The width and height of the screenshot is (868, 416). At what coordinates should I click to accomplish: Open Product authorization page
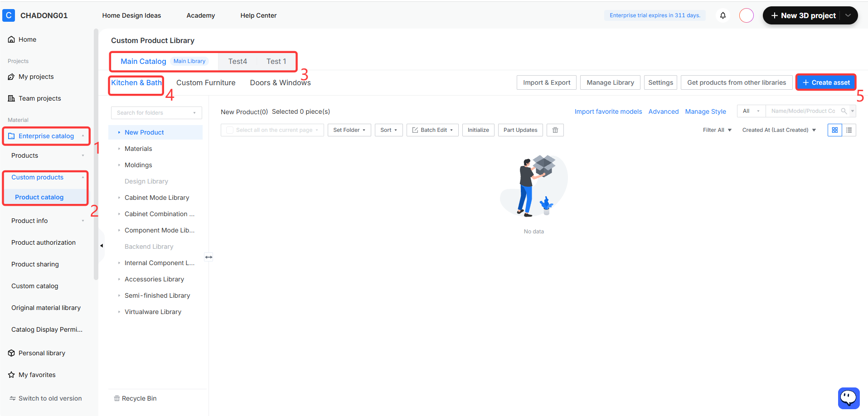(44, 242)
